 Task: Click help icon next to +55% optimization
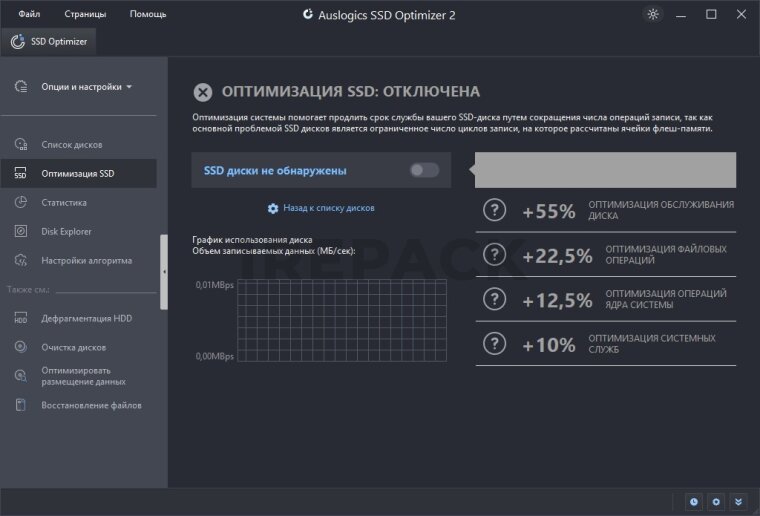click(494, 210)
